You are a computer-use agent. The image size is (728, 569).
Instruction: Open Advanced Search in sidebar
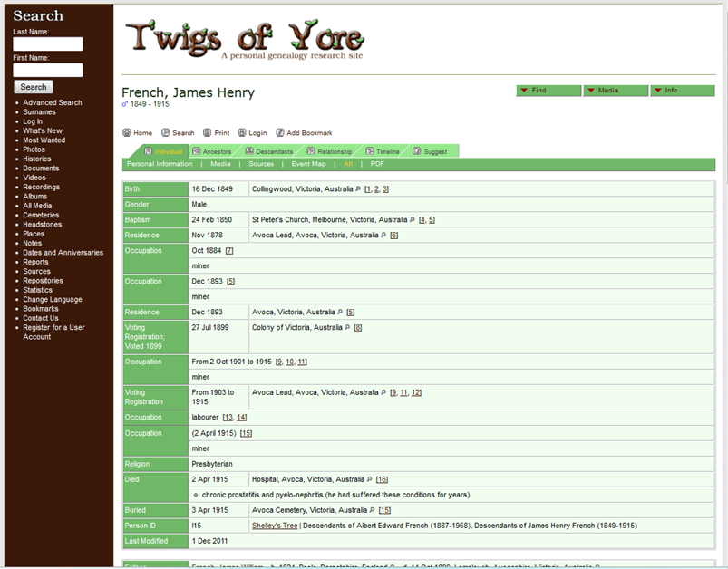(x=53, y=102)
